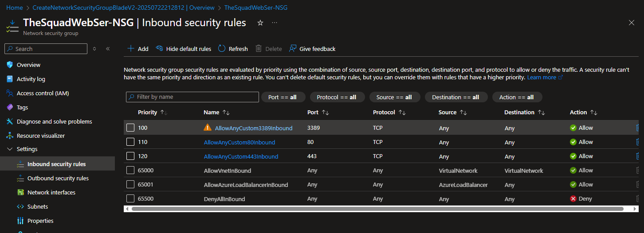
Task: Click the Learn more link
Action: tap(545, 78)
